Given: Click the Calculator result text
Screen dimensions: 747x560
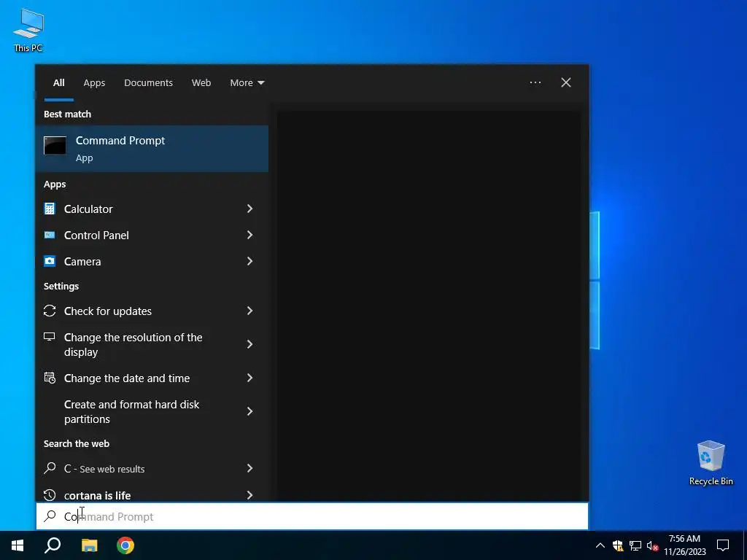Looking at the screenshot, I should [x=88, y=209].
